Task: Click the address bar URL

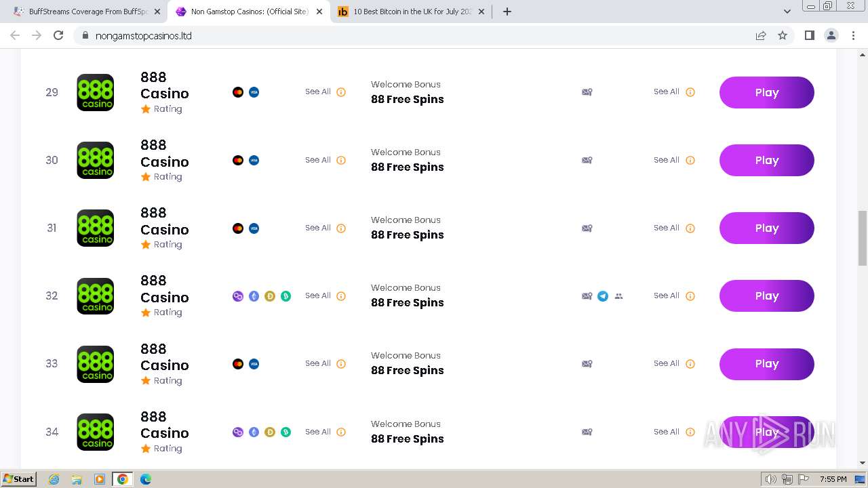Action: [144, 35]
